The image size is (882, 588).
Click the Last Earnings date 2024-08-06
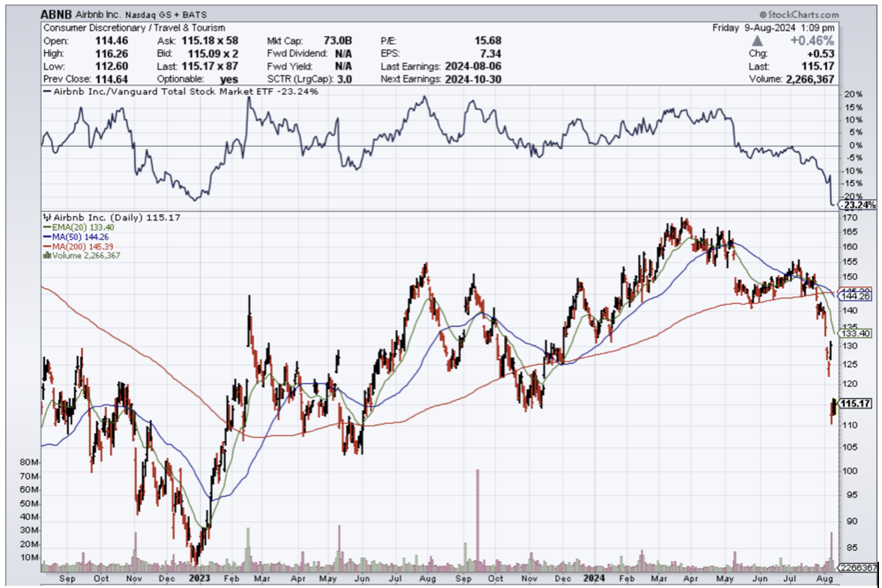point(472,66)
